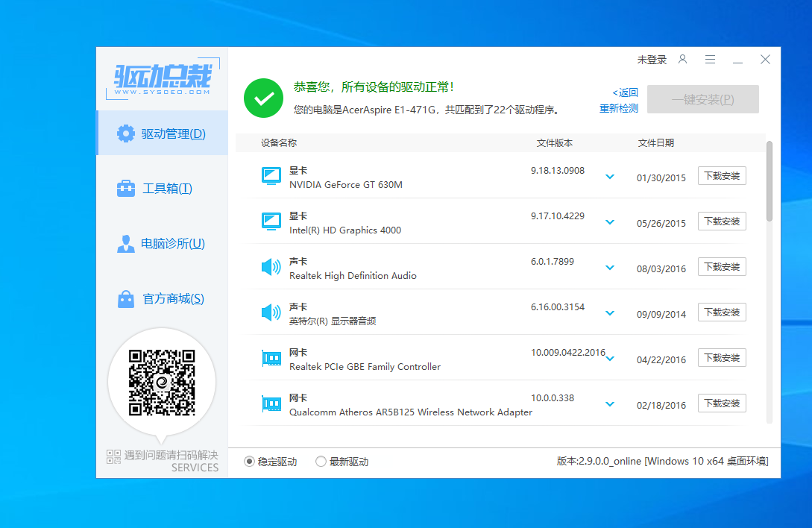
Task: Expand version dropdown for NVIDIA GeForce GT 630M
Action: (x=610, y=177)
